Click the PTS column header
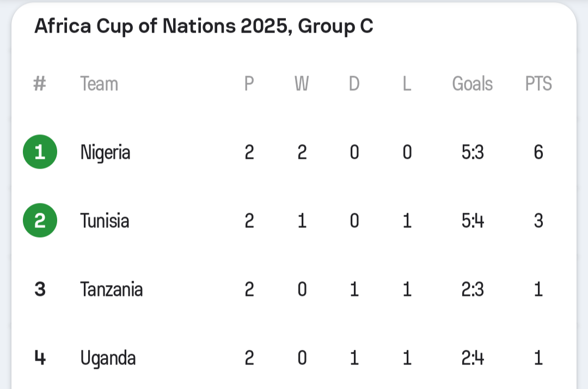This screenshot has width=588, height=389. point(538,84)
